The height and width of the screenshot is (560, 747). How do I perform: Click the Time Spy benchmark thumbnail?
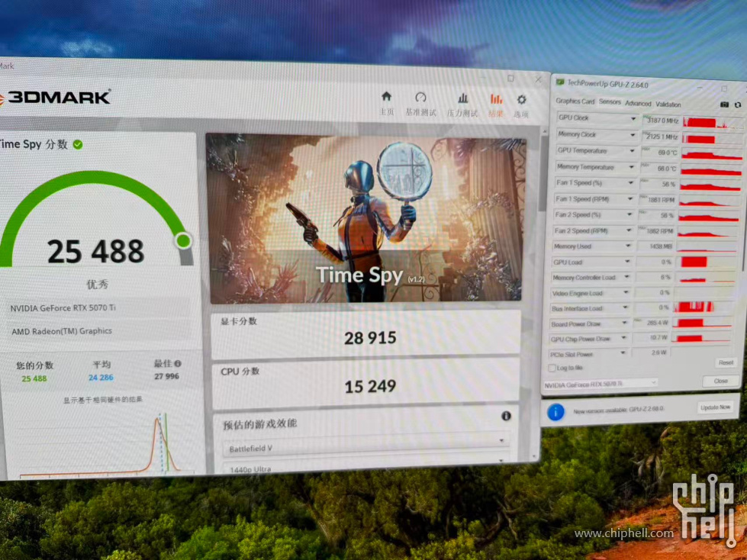point(366,218)
